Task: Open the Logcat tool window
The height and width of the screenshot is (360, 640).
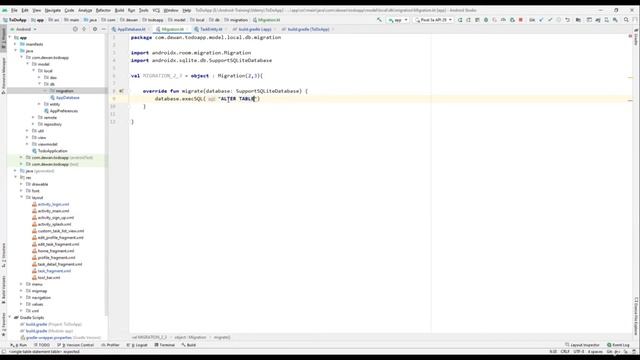Action: (x=138, y=345)
